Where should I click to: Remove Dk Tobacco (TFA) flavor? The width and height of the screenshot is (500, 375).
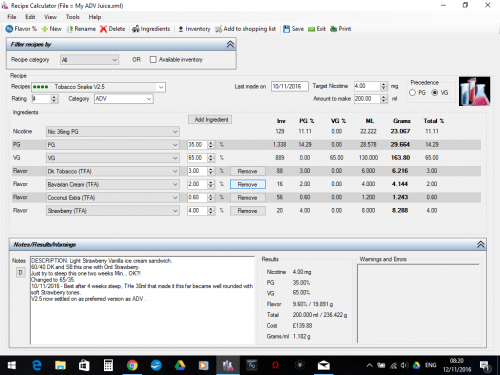pyautogui.click(x=248, y=171)
